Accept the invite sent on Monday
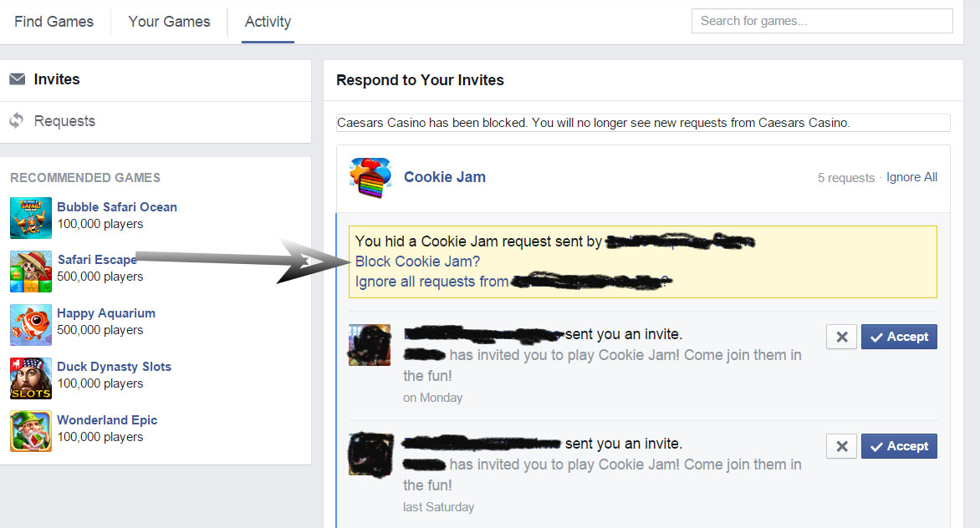This screenshot has width=980, height=528. click(899, 337)
